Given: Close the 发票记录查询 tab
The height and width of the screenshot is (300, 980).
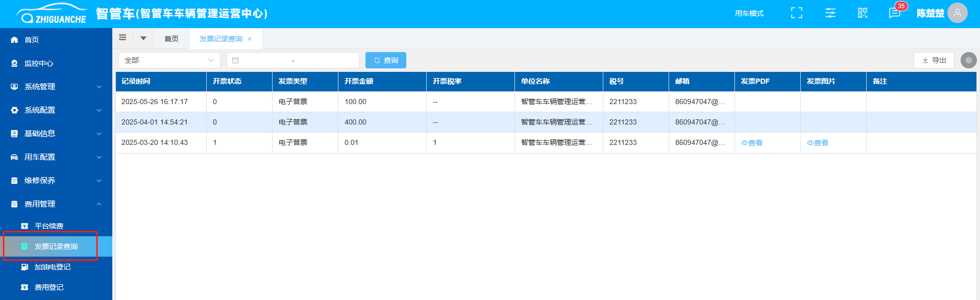Looking at the screenshot, I should (x=250, y=39).
